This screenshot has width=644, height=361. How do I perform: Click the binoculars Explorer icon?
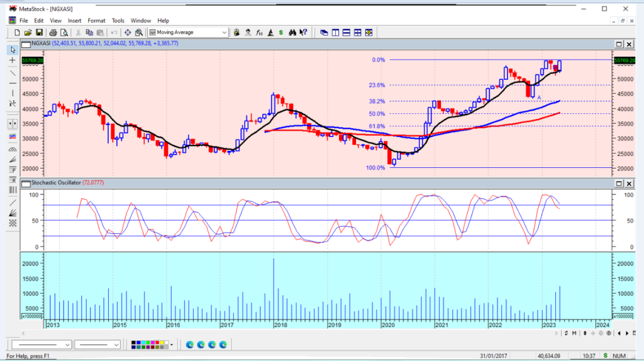(292, 32)
